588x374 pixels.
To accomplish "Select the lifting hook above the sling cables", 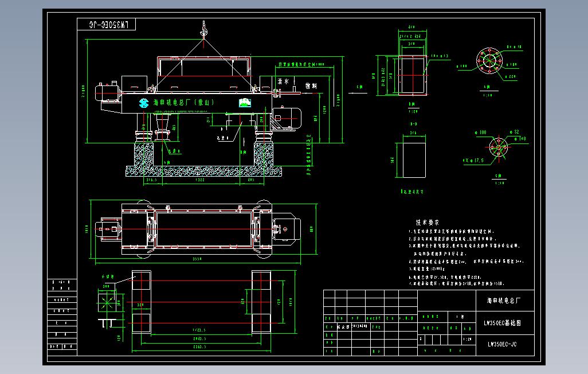I will click(x=203, y=29).
